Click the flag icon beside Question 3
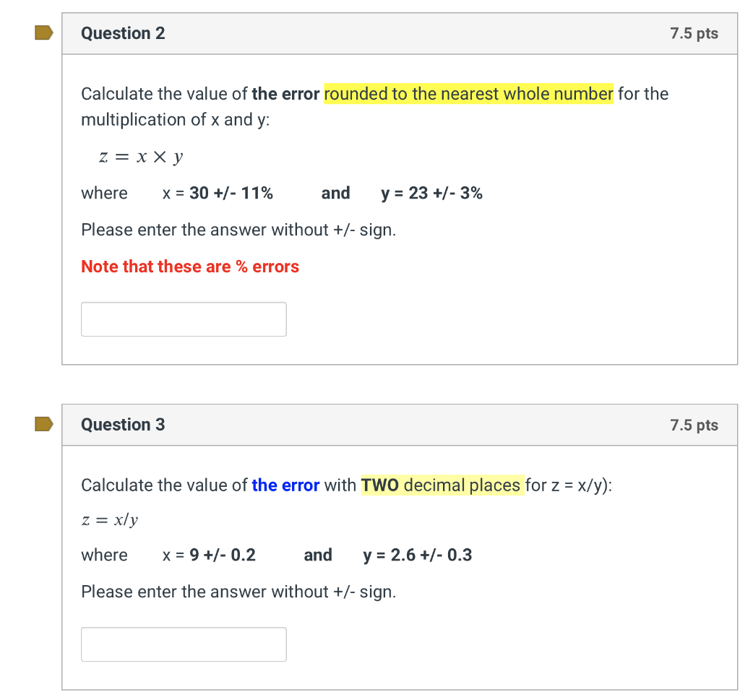 [x=43, y=424]
